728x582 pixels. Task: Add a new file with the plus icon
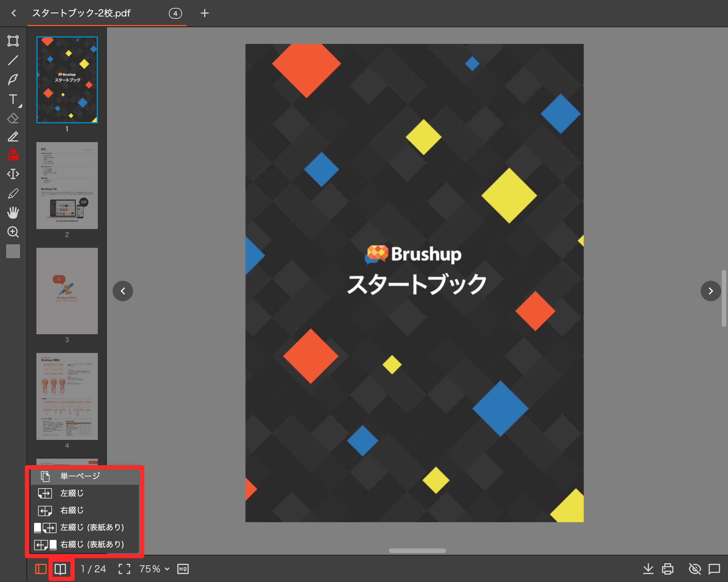pos(205,13)
